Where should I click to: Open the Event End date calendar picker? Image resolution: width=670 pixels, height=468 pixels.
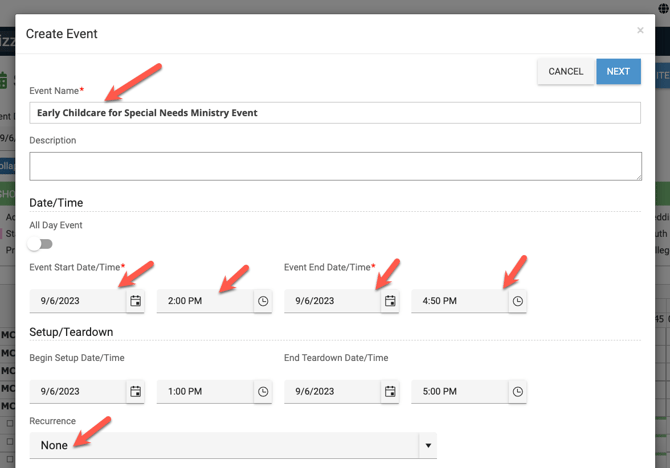point(390,301)
